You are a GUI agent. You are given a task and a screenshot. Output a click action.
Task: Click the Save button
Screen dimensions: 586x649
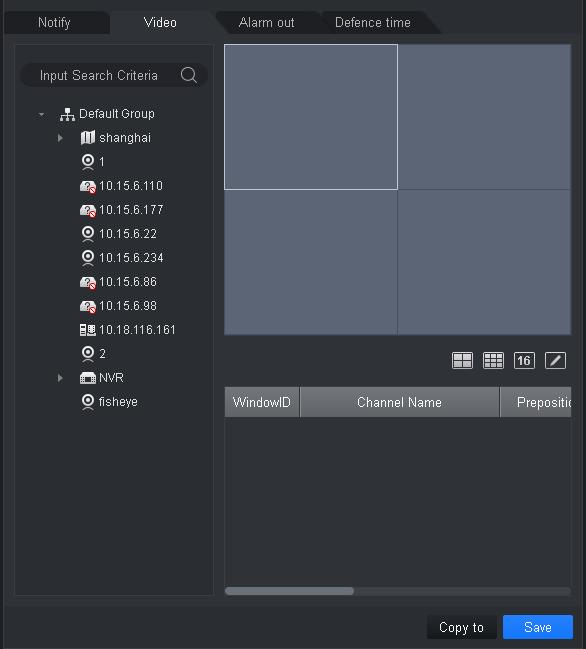538,627
